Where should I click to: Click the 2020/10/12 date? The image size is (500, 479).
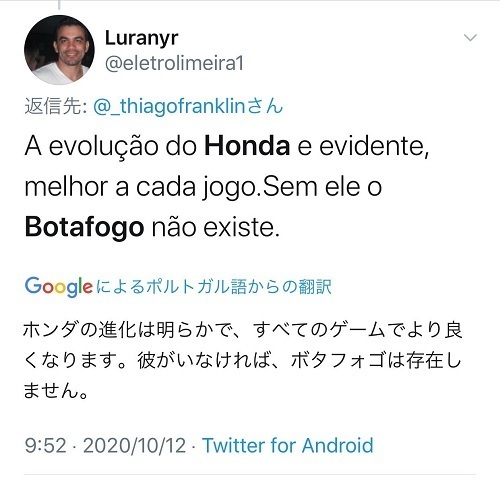pyautogui.click(x=134, y=445)
